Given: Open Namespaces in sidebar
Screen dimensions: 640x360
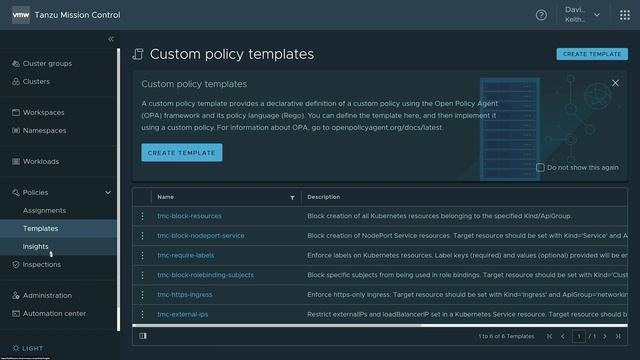Looking at the screenshot, I should pos(44,131).
